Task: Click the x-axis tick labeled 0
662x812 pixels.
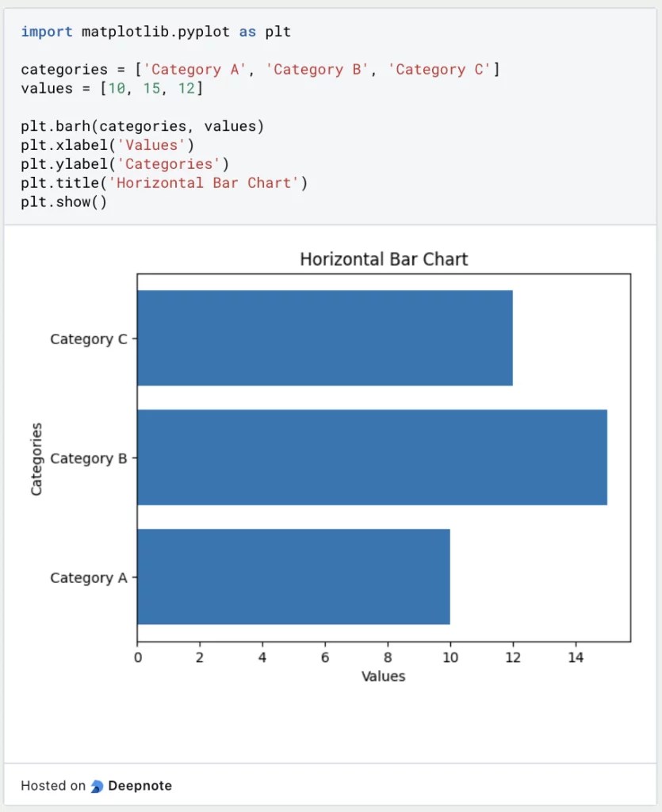Action: (x=138, y=657)
